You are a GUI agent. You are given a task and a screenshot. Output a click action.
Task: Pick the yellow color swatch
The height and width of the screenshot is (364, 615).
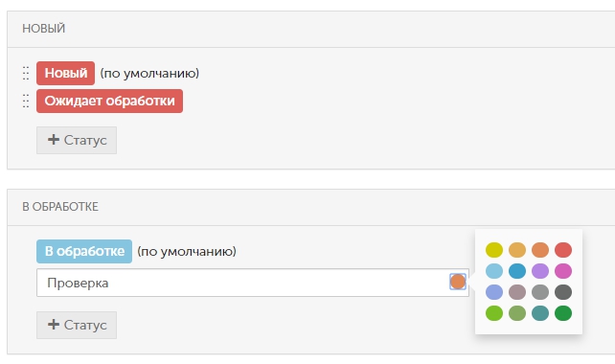(494, 250)
